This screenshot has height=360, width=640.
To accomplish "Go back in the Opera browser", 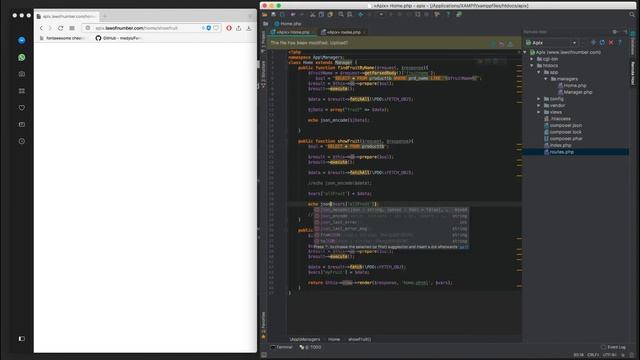I will (41, 28).
